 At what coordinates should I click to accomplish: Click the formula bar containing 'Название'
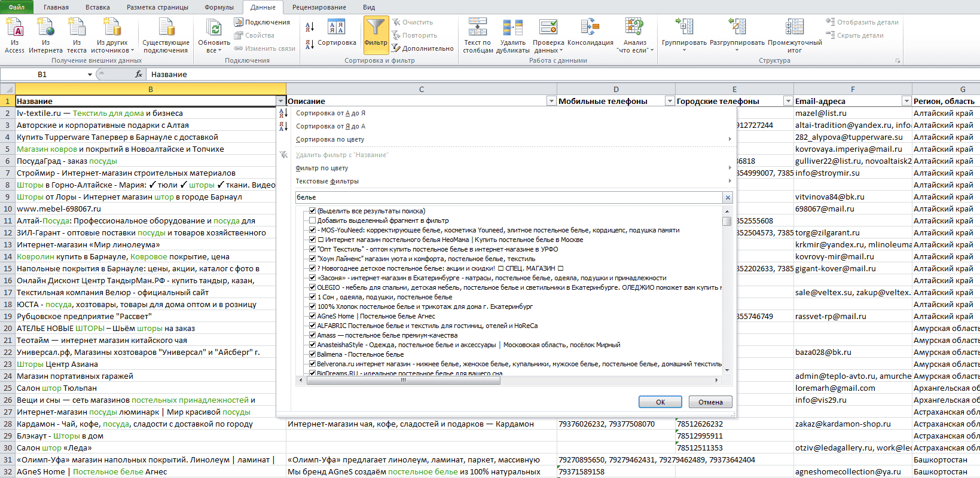pos(562,74)
